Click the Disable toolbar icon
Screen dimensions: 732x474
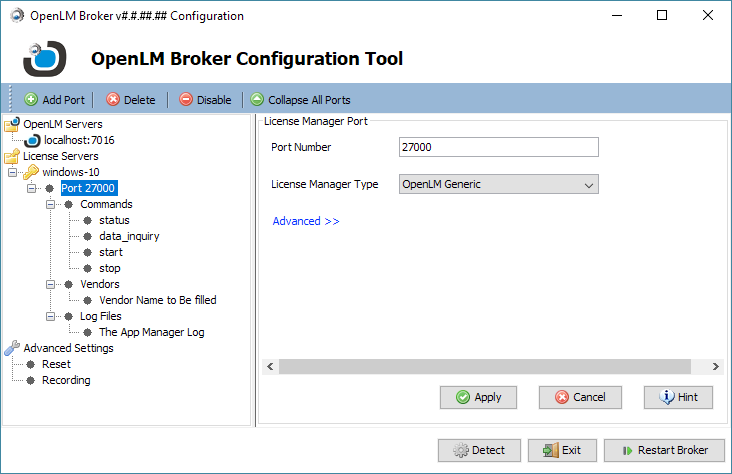coord(186,100)
